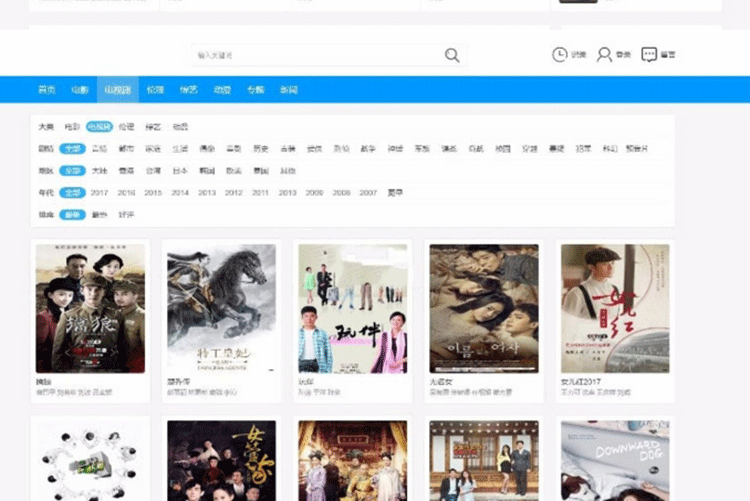Open 新闻 in the blue navigation bar
The height and width of the screenshot is (501, 750).
point(288,89)
